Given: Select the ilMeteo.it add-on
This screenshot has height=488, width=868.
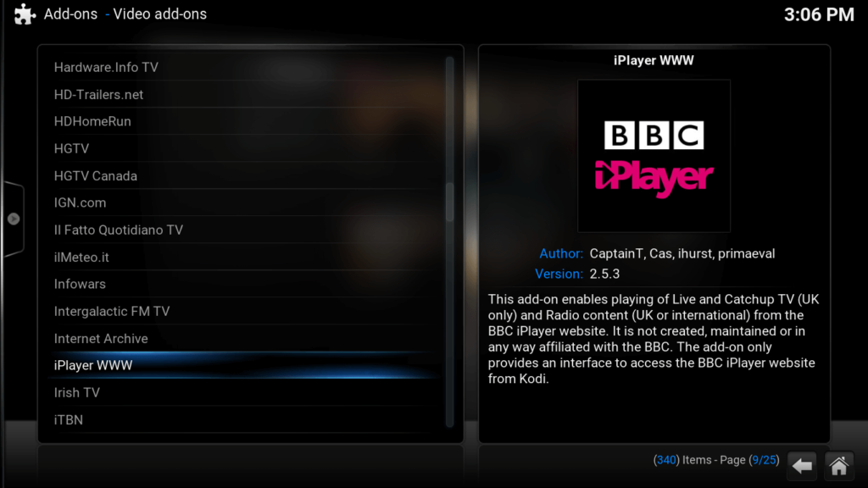Looking at the screenshot, I should (82, 257).
